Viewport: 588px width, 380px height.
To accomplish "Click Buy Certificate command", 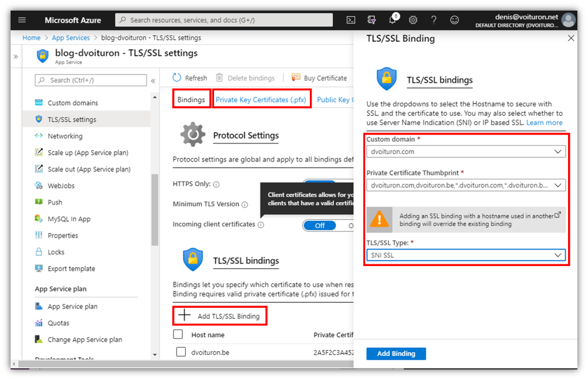I will pos(319,78).
